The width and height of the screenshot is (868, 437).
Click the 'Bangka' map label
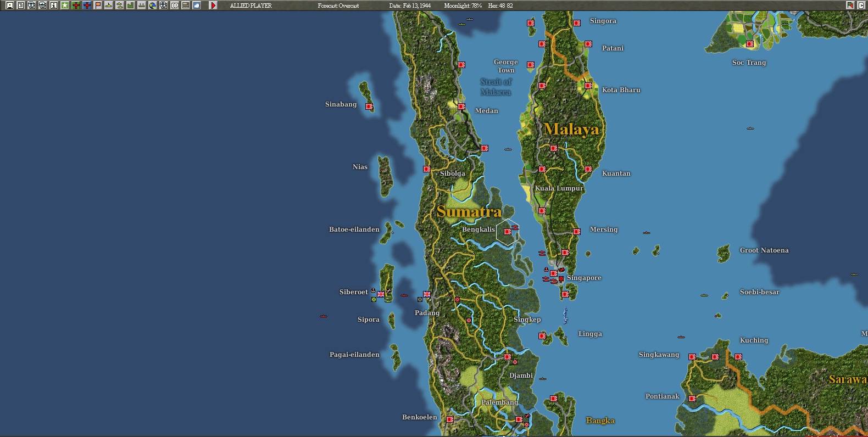(x=600, y=421)
